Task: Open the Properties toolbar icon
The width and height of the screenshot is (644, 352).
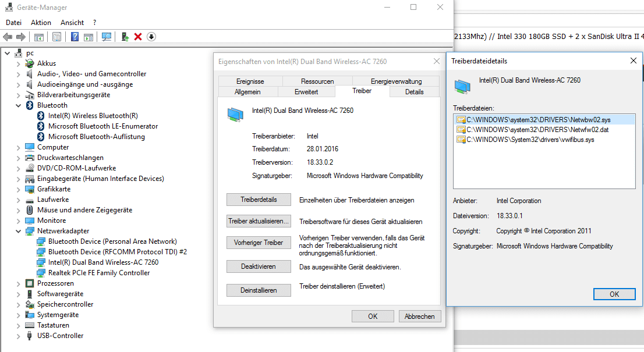Action: pos(56,37)
